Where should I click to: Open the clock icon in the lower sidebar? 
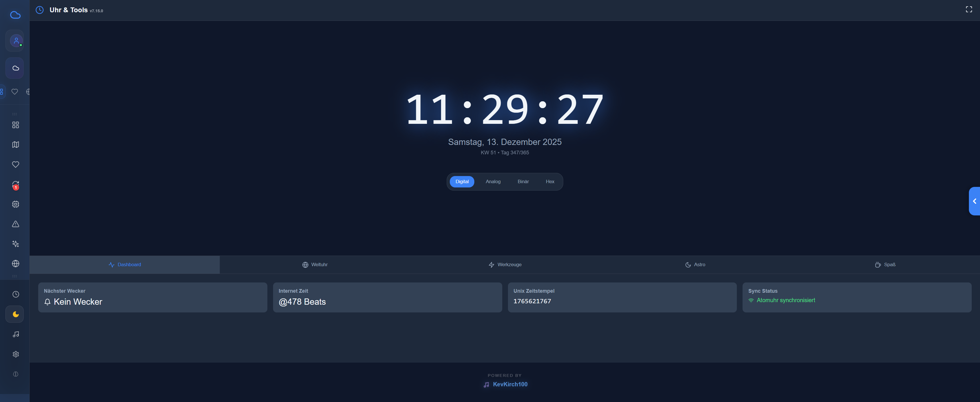[15, 294]
